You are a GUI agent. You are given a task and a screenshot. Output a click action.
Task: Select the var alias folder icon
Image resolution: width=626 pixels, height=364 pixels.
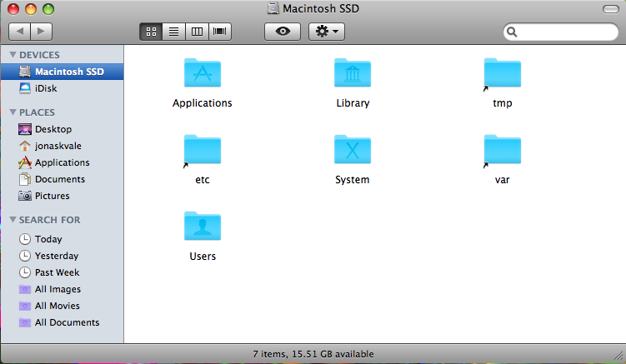[x=503, y=151]
